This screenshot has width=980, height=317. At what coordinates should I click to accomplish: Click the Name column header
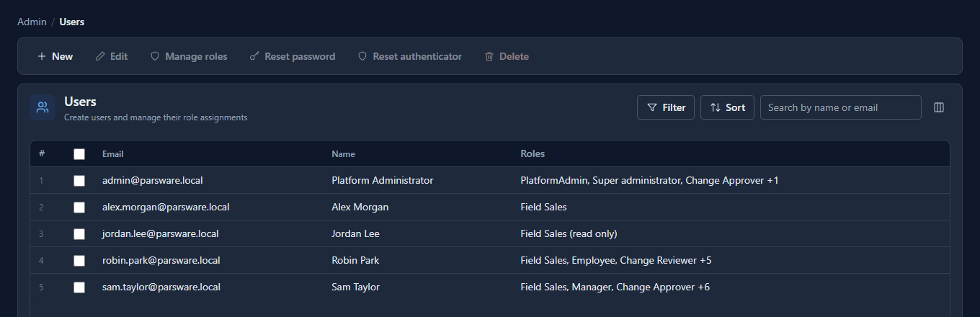point(343,154)
